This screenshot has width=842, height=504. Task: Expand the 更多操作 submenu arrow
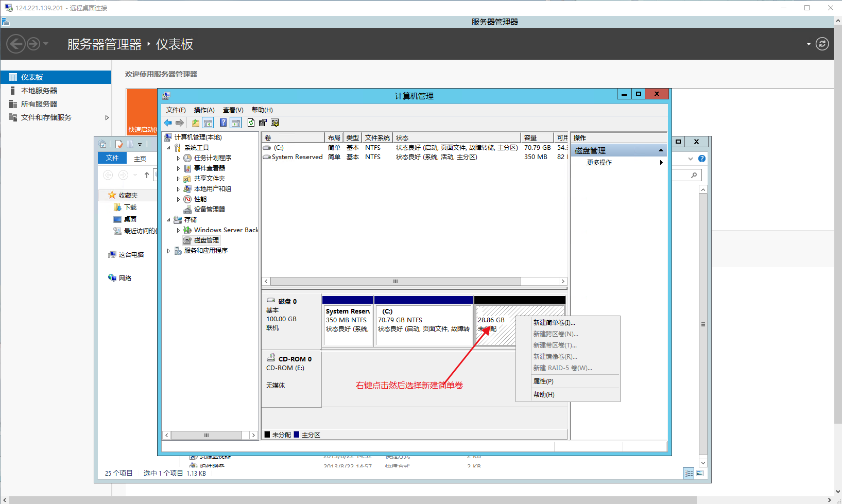pos(661,163)
